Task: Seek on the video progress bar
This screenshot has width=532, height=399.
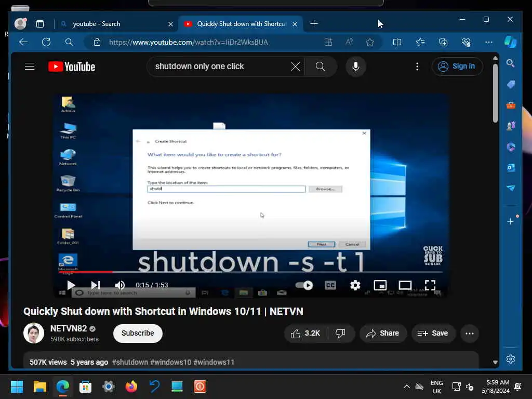Action: [251, 272]
